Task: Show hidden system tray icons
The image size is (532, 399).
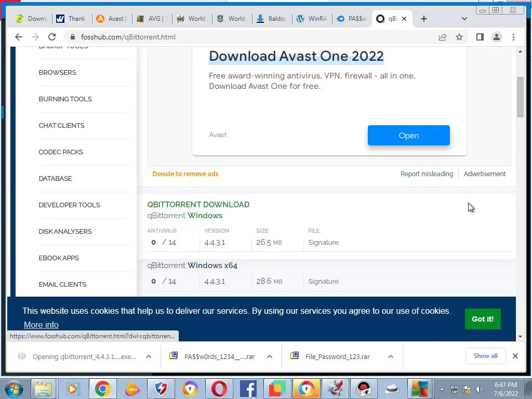Action: [x=442, y=389]
